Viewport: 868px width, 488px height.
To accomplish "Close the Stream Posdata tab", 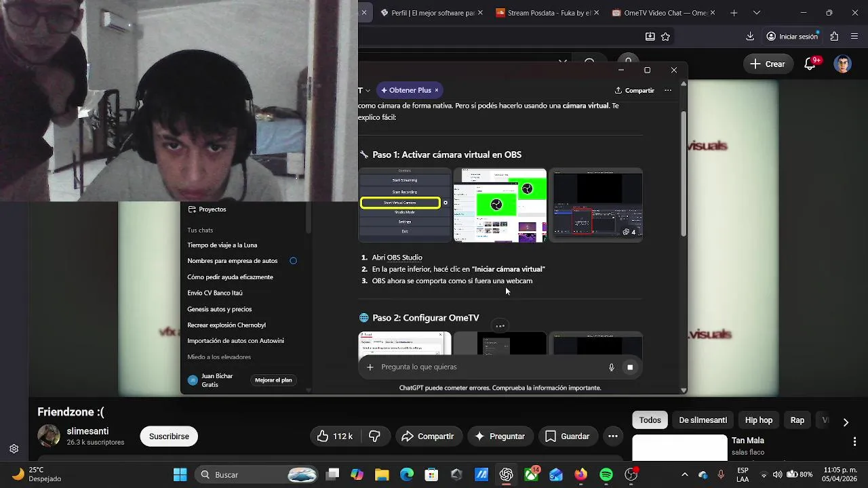I will point(597,13).
